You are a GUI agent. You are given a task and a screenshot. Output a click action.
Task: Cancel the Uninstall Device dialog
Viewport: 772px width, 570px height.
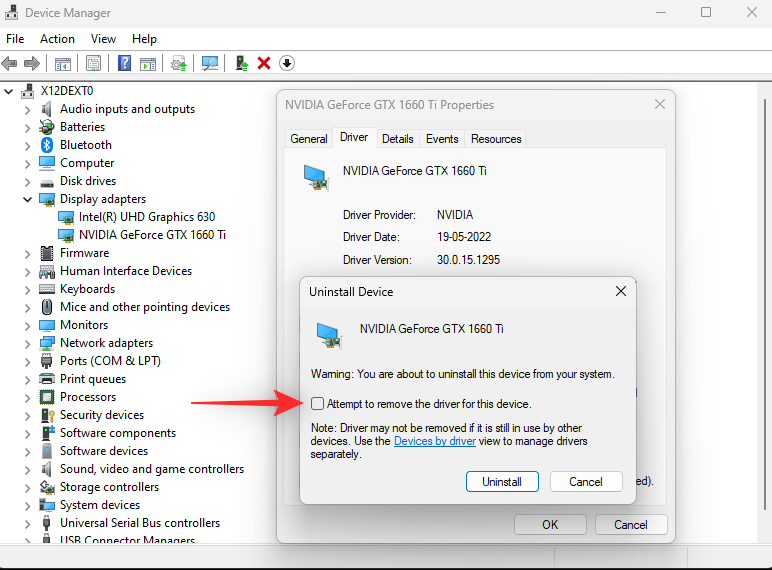[585, 481]
